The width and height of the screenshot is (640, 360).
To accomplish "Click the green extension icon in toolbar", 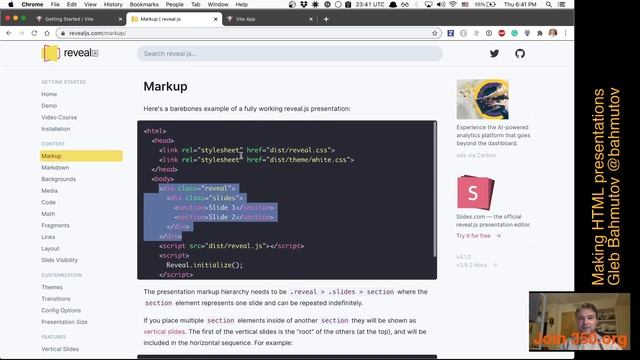I will tap(514, 33).
